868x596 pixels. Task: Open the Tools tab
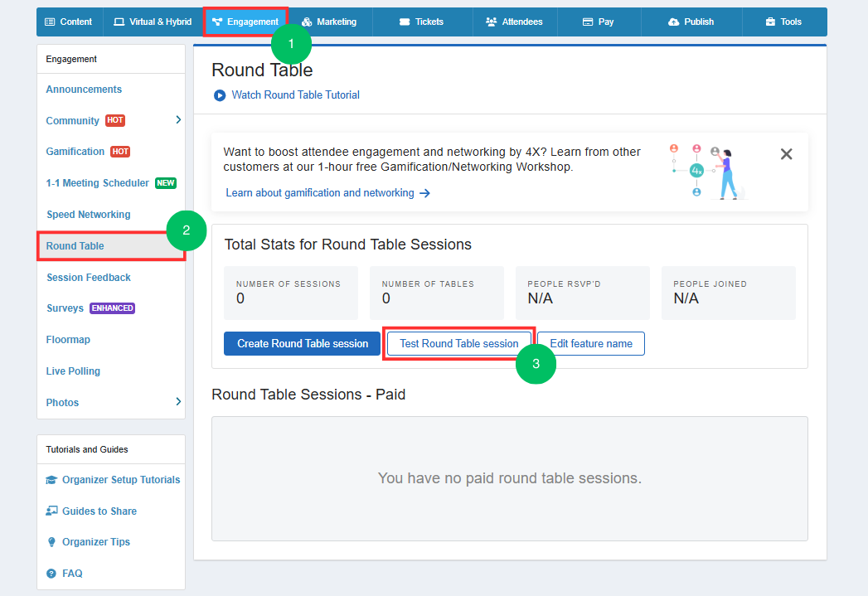pos(784,22)
